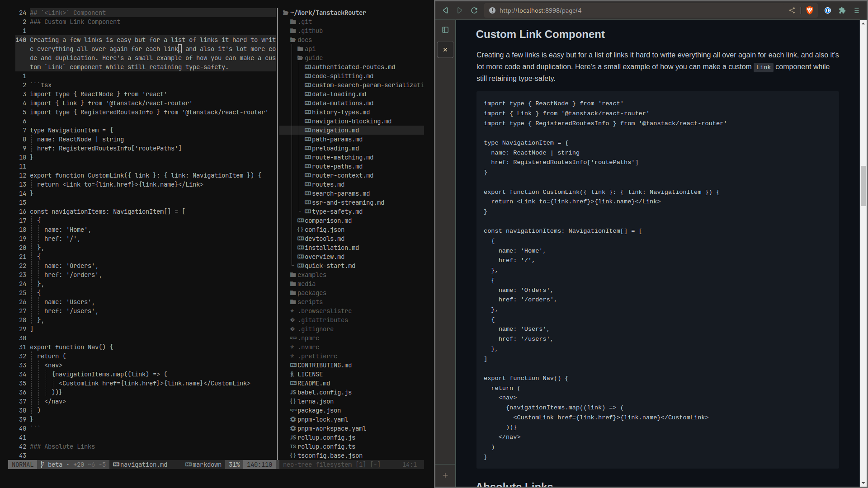Toggle the vertical tabs sidebar panel
868x488 pixels.
[x=445, y=30]
